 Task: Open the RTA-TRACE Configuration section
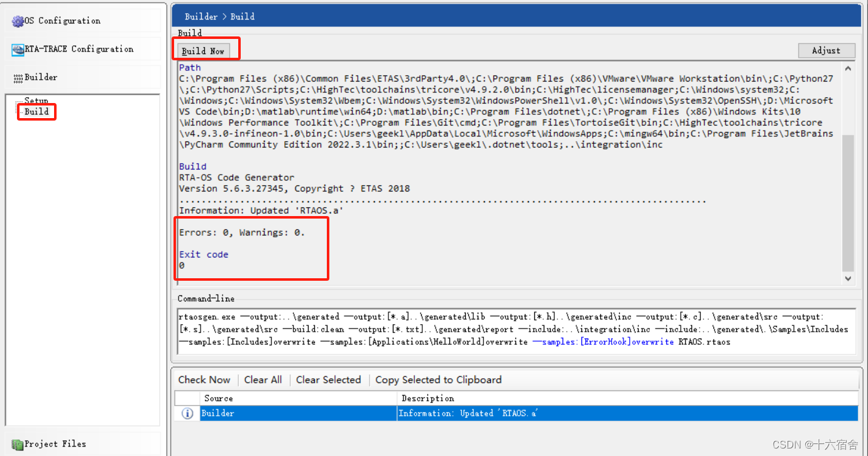pos(82,49)
